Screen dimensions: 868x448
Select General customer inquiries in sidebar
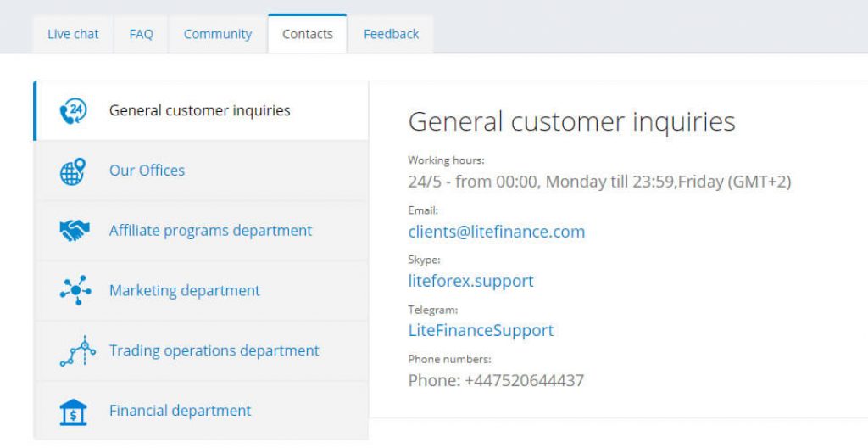tap(200, 110)
